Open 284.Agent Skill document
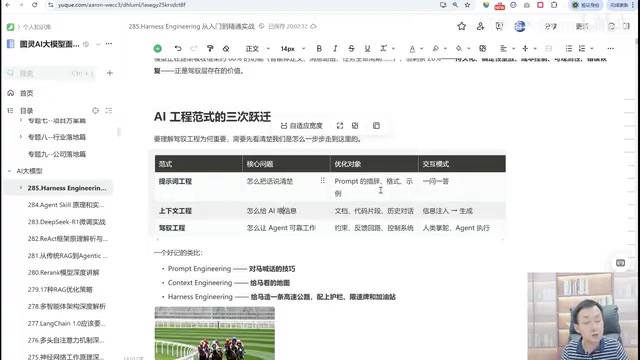 coord(66,205)
